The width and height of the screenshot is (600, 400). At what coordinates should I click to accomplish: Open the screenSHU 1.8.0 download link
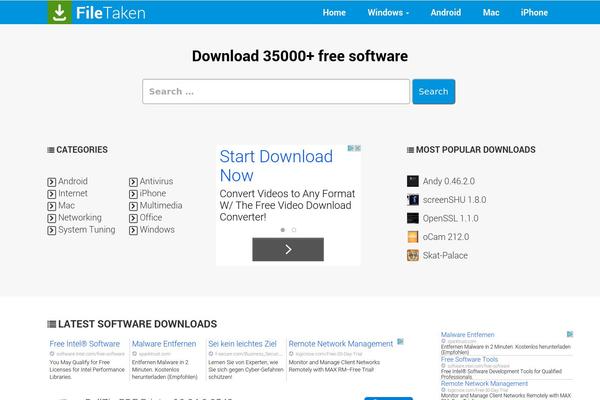click(454, 200)
